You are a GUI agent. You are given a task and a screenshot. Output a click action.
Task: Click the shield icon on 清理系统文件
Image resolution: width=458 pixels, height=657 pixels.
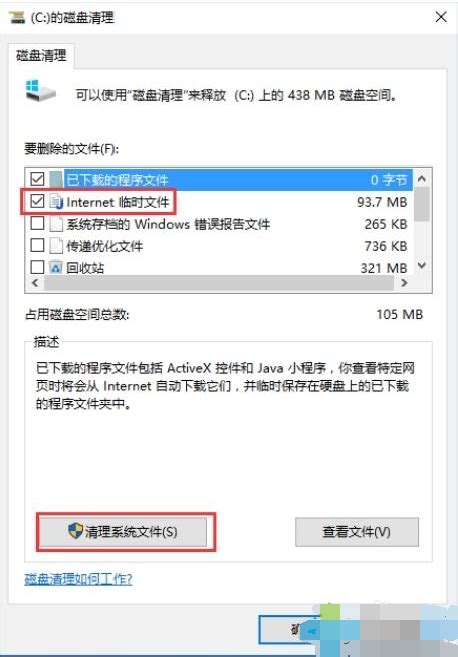[75, 530]
